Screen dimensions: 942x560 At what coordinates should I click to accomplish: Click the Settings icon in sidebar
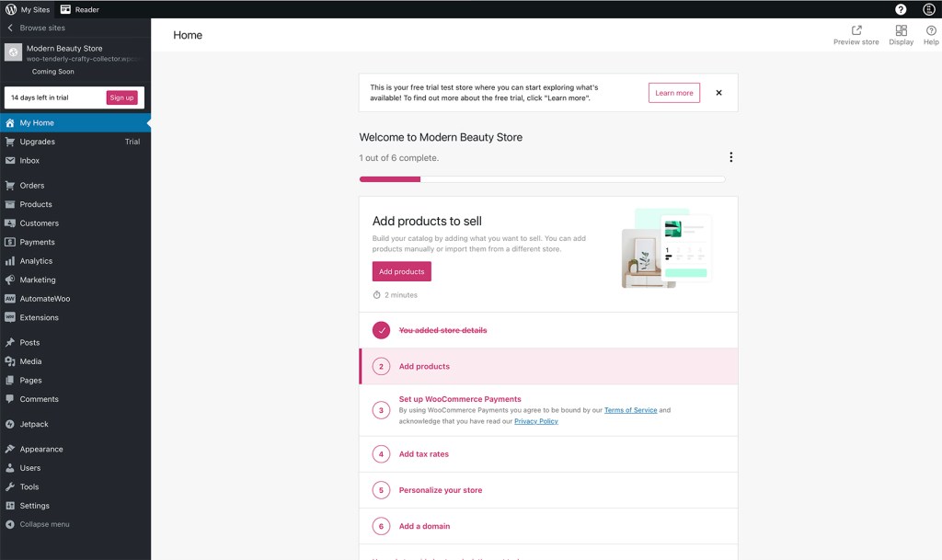click(9, 506)
